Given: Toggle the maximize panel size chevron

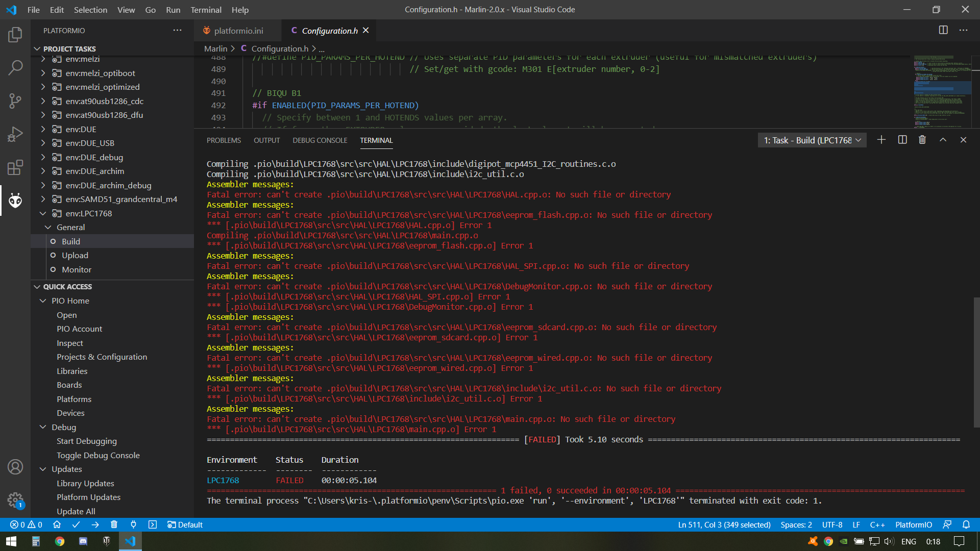Looking at the screenshot, I should point(943,140).
